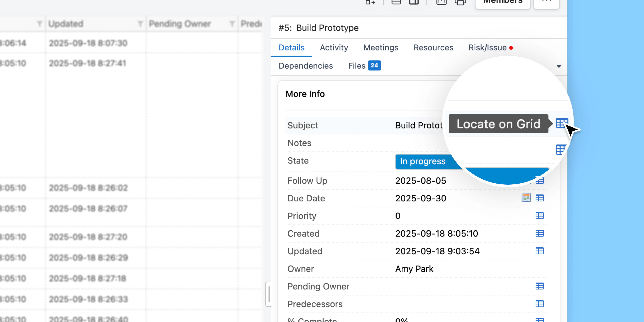Locate Priority field on grid
644x322 pixels.
pos(540,216)
